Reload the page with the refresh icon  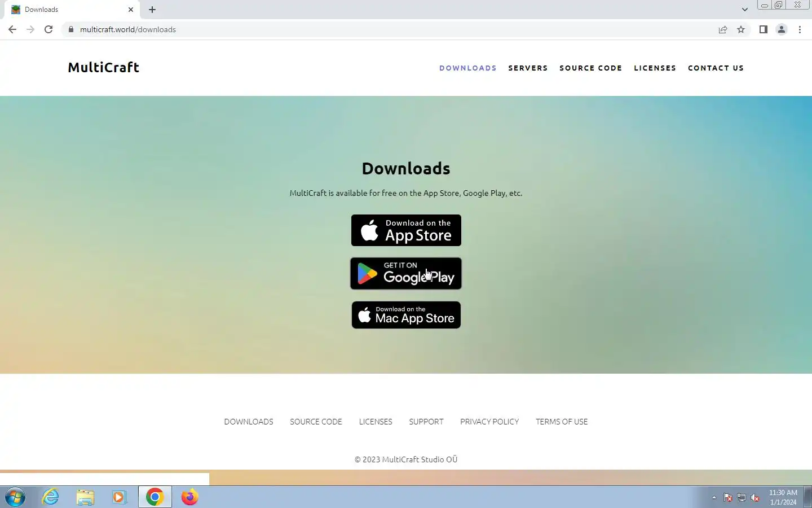click(48, 29)
